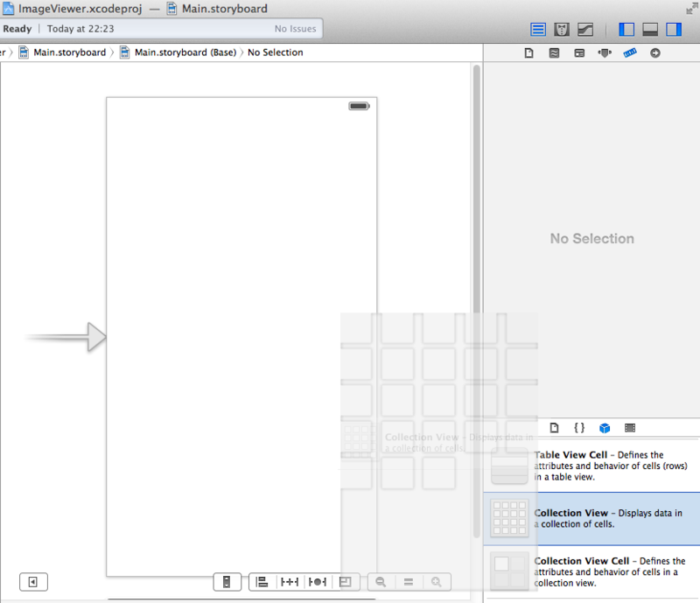Open the Code Snippet library
700x603 pixels.
coord(579,428)
